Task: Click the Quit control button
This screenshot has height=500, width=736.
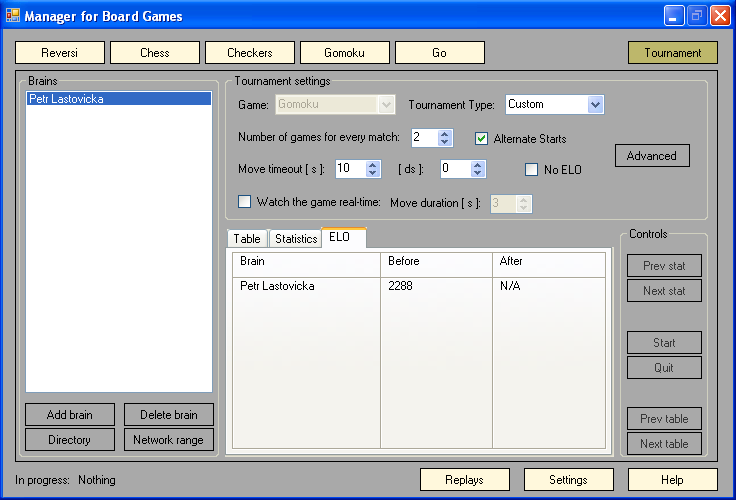Action: (x=664, y=368)
